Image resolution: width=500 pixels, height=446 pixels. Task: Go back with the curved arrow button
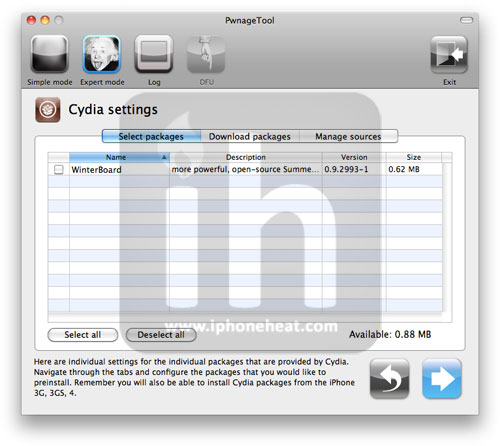point(389,378)
